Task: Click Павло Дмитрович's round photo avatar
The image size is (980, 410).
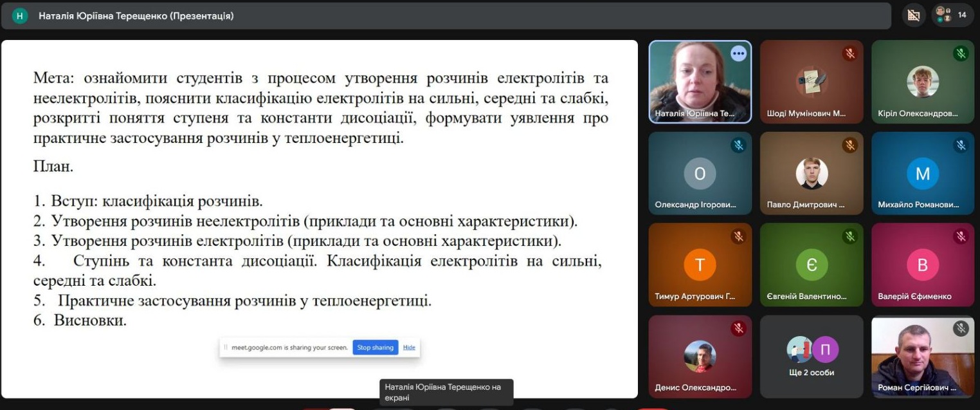Action: pos(812,174)
